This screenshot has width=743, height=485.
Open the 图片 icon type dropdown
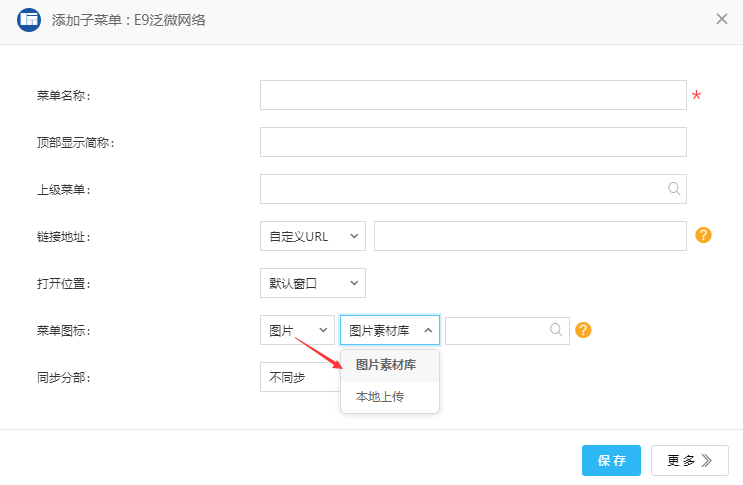point(297,330)
